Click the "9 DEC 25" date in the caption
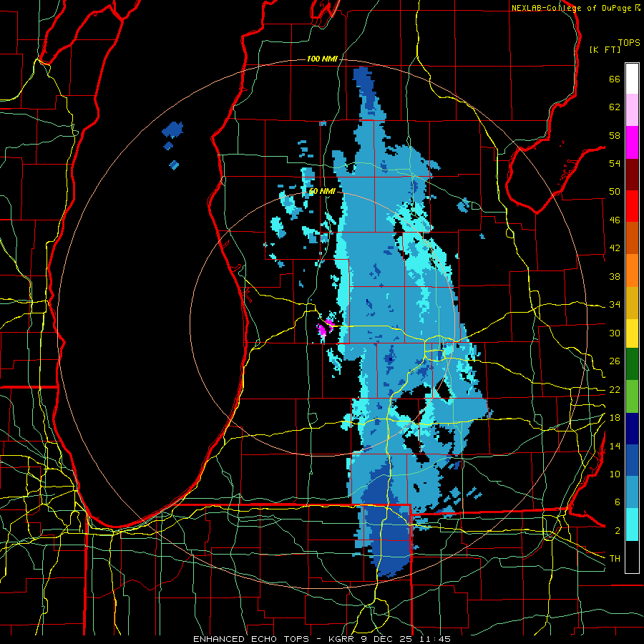Image resolution: width=644 pixels, height=644 pixels. pyautogui.click(x=388, y=639)
